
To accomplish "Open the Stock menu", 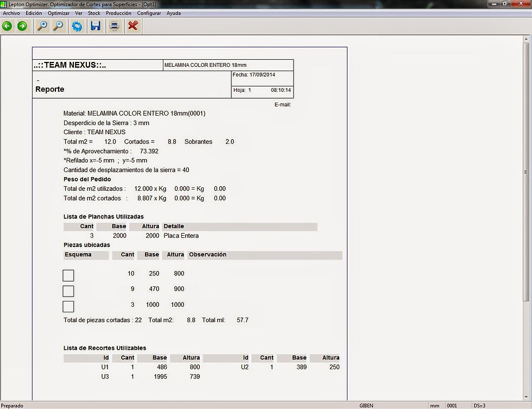I will click(94, 13).
